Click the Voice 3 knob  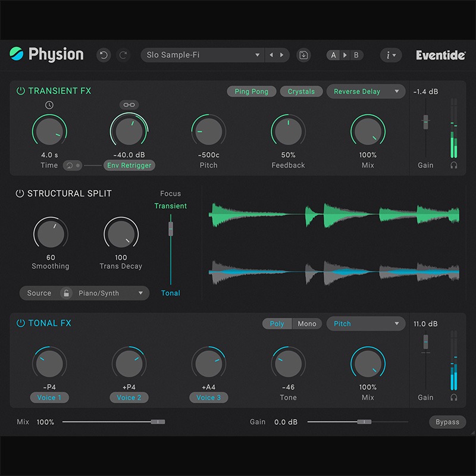(209, 364)
